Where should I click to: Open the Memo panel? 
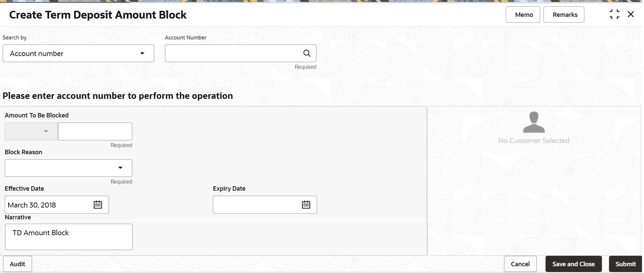tap(523, 15)
